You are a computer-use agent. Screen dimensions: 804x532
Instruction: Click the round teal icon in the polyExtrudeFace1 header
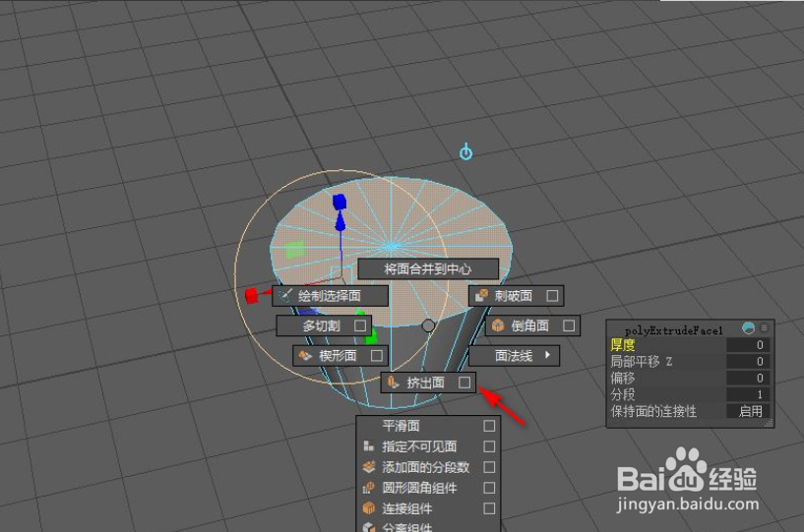[748, 328]
